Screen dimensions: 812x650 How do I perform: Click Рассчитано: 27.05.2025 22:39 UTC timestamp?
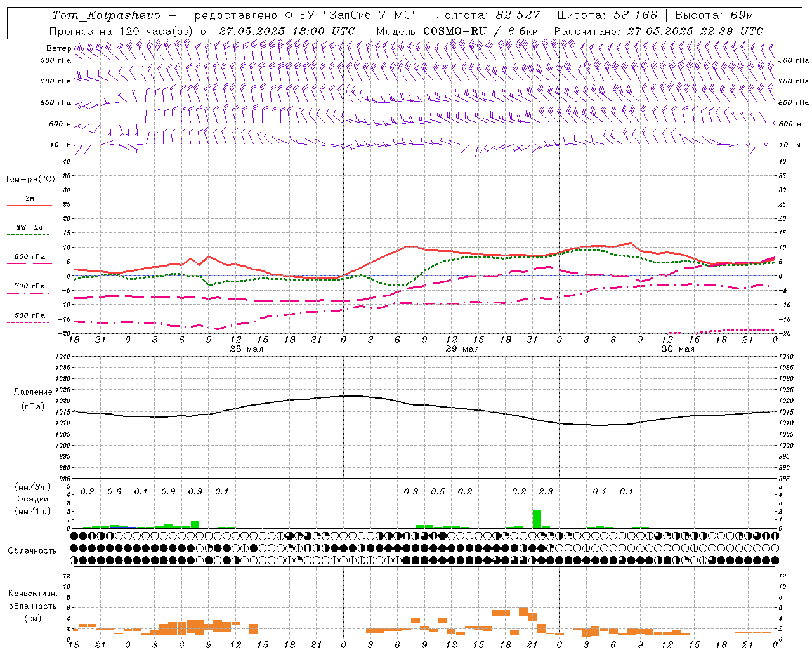(658, 31)
